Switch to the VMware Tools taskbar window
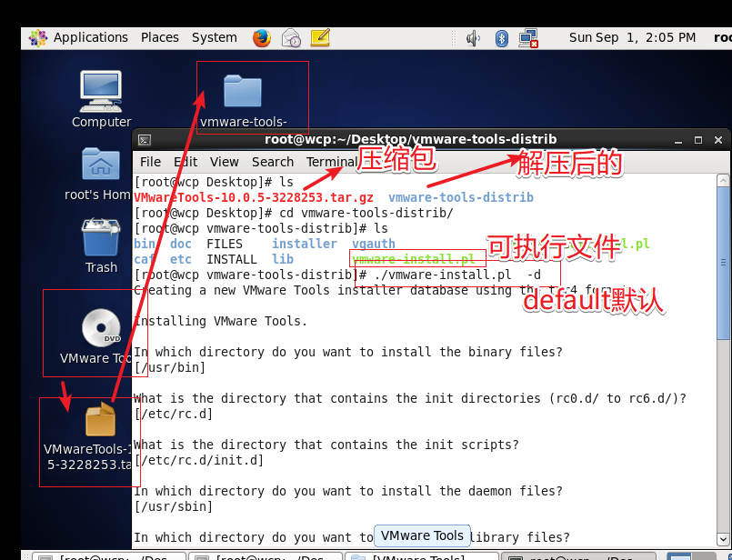Screen dimensions: 732x560 tap(422, 556)
